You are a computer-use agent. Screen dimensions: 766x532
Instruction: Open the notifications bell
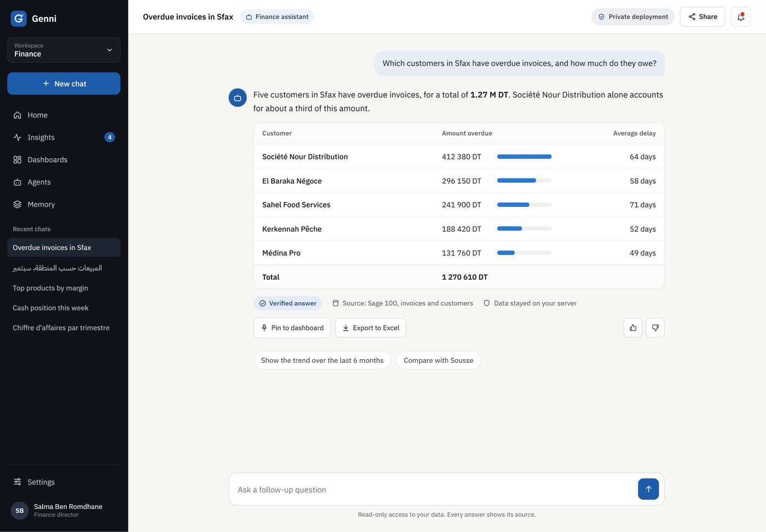(x=741, y=17)
